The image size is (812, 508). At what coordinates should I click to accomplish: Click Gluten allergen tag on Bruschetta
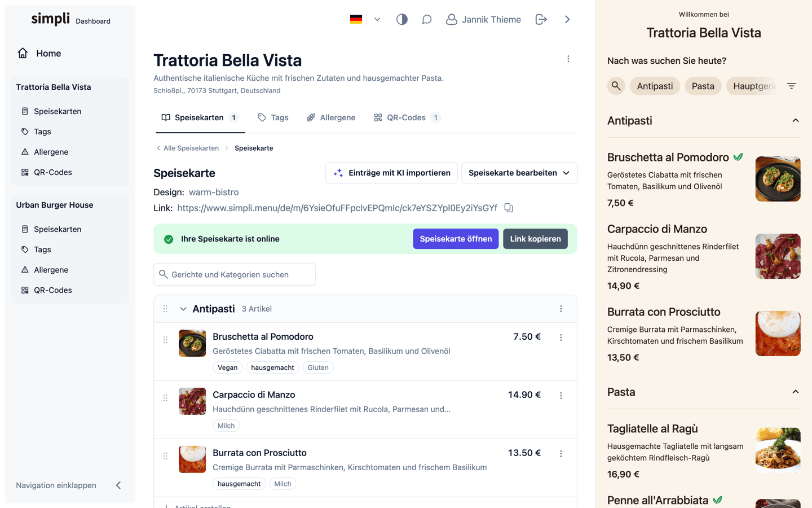pos(318,367)
